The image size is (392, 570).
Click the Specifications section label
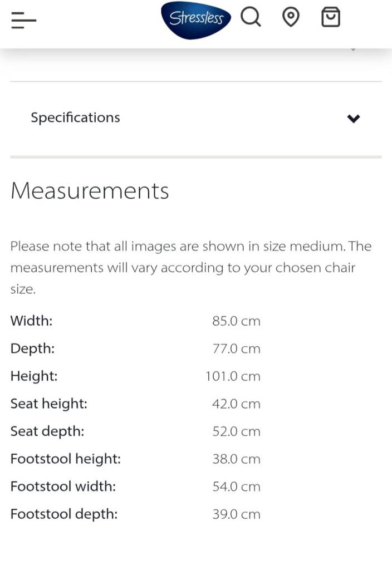coord(75,117)
